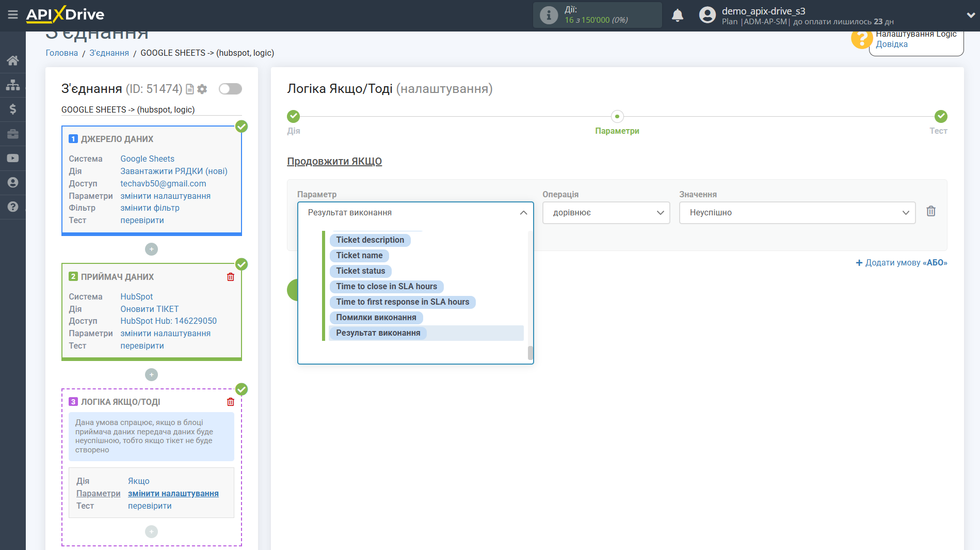The image size is (980, 550).
Task: Open the HubSpot system link
Action: [x=137, y=297]
